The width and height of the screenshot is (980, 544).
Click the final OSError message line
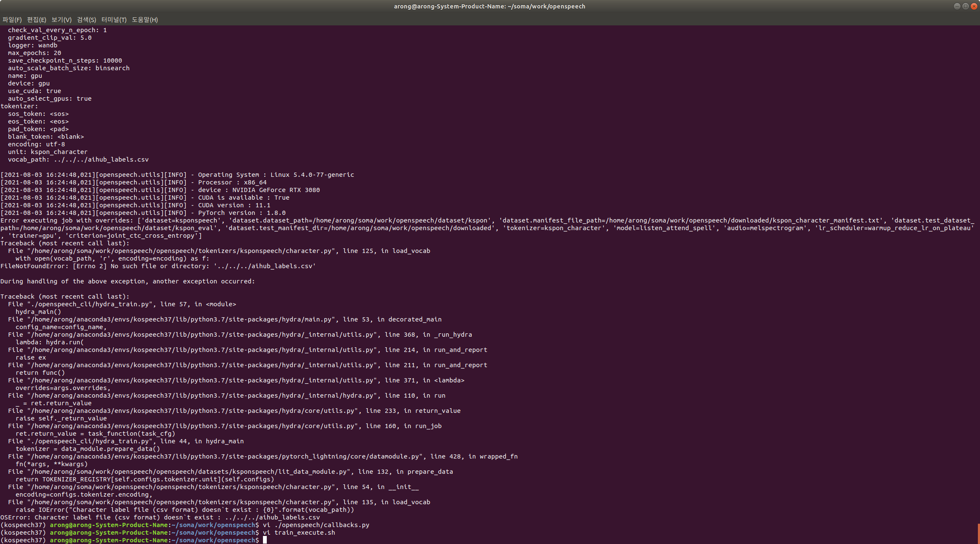pos(160,517)
